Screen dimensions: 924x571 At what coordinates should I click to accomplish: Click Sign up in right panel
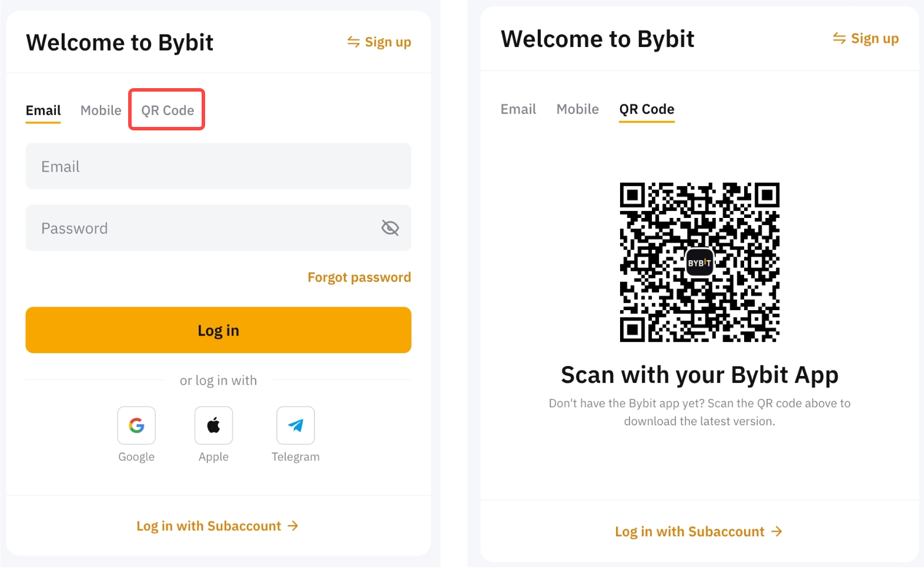point(866,39)
